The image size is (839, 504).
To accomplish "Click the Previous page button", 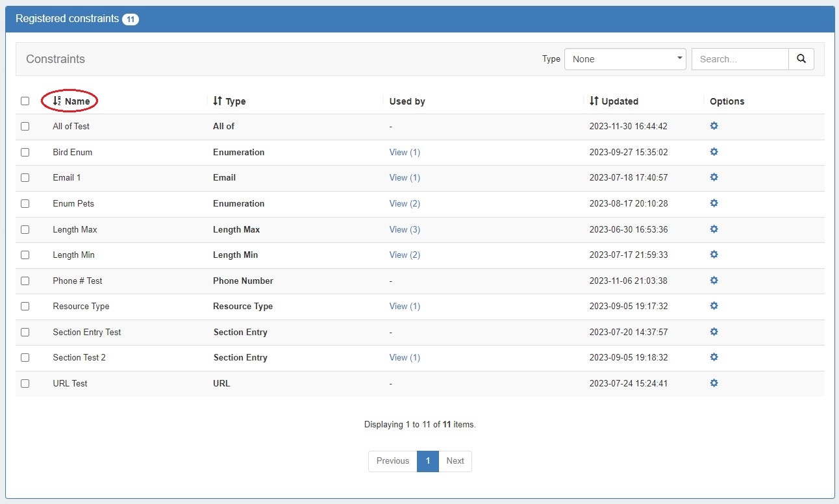I will (x=393, y=461).
